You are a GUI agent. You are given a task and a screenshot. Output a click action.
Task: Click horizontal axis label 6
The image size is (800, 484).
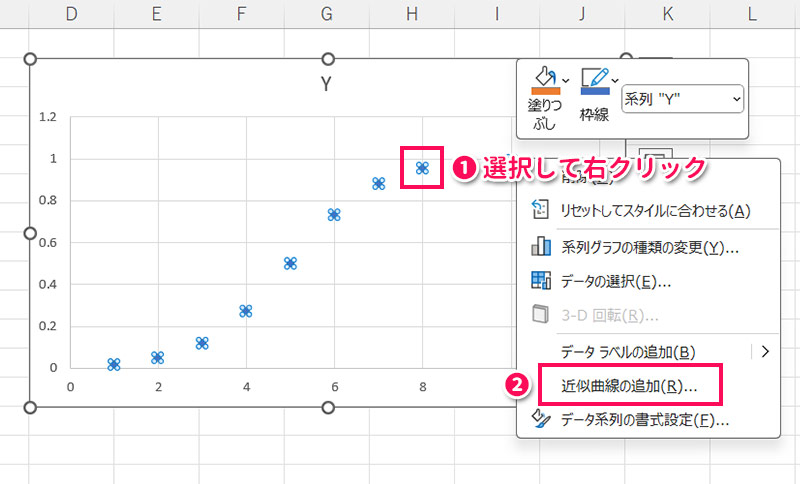click(335, 387)
